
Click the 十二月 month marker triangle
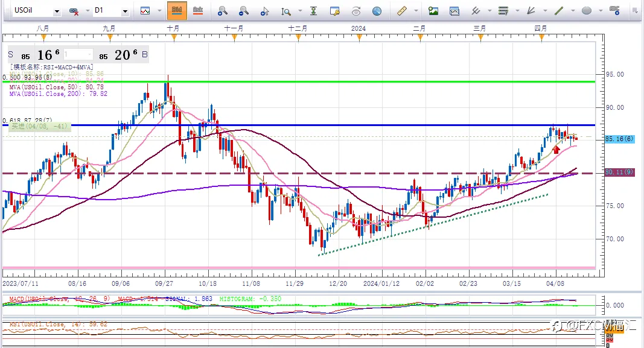(x=299, y=37)
